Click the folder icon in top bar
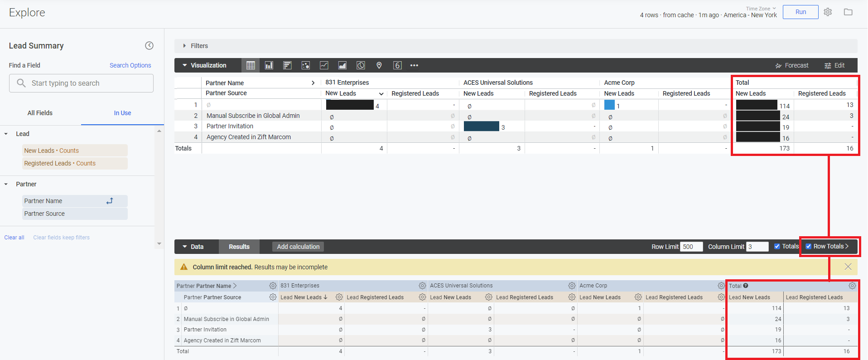 (848, 12)
